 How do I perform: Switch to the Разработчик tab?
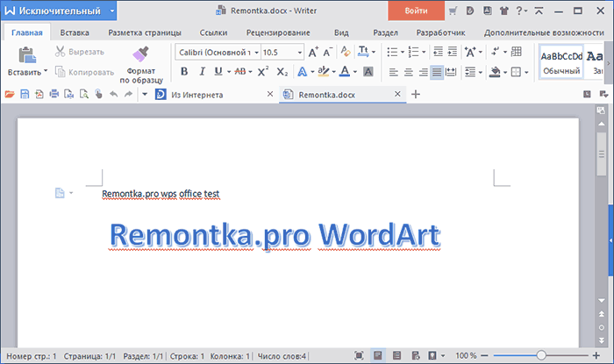(440, 32)
